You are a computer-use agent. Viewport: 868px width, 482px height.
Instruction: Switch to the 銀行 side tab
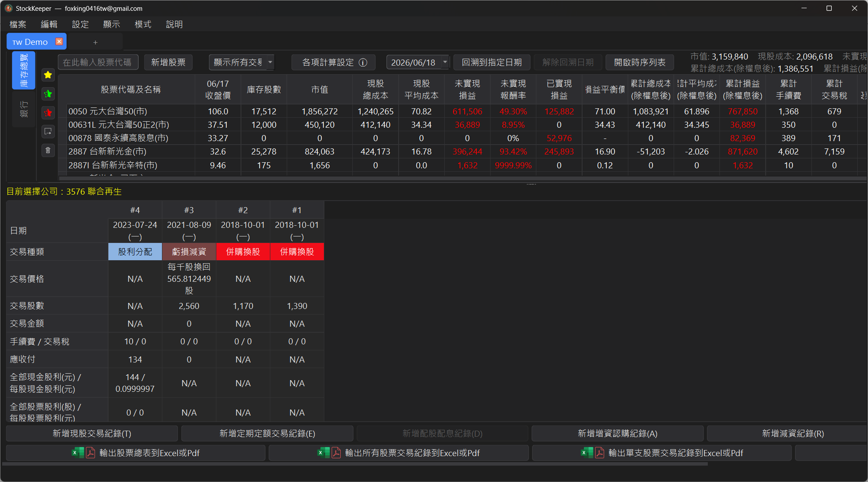click(24, 109)
